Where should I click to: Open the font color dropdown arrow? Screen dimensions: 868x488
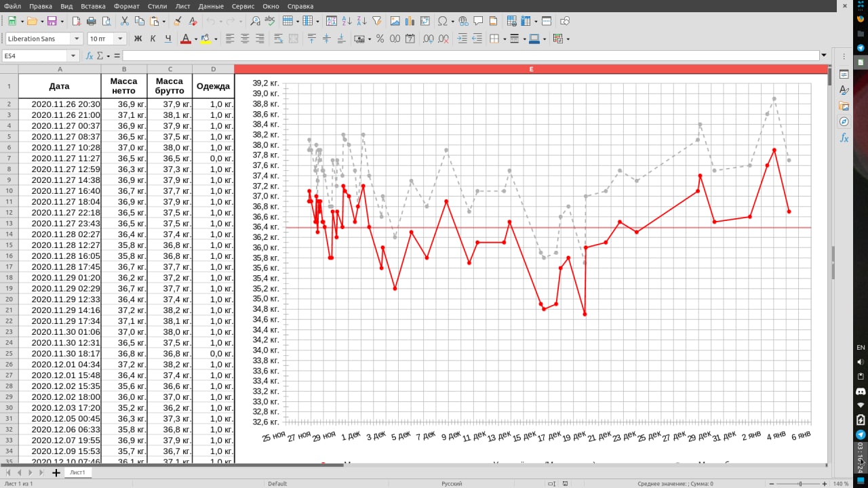pos(195,39)
